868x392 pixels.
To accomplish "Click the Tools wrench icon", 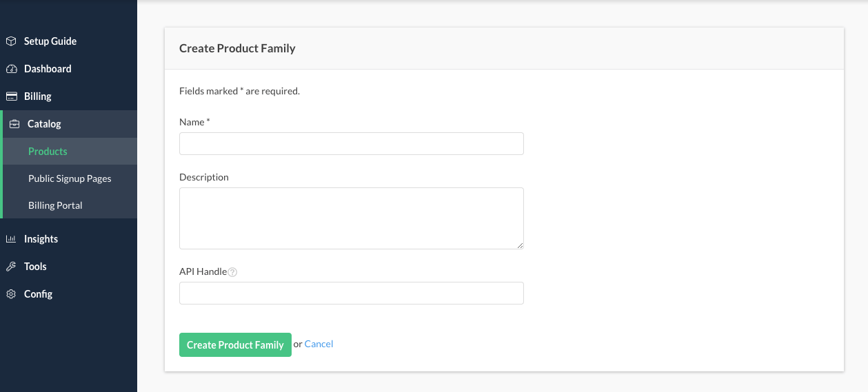I will pos(11,267).
